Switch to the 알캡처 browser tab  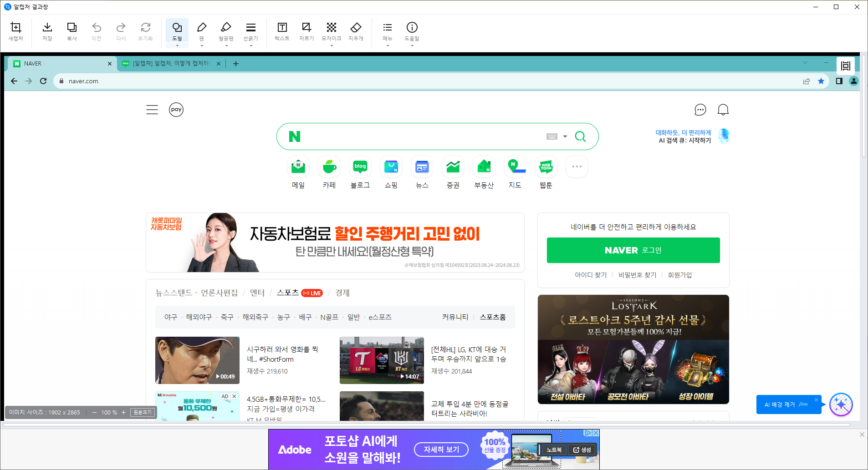[168, 64]
